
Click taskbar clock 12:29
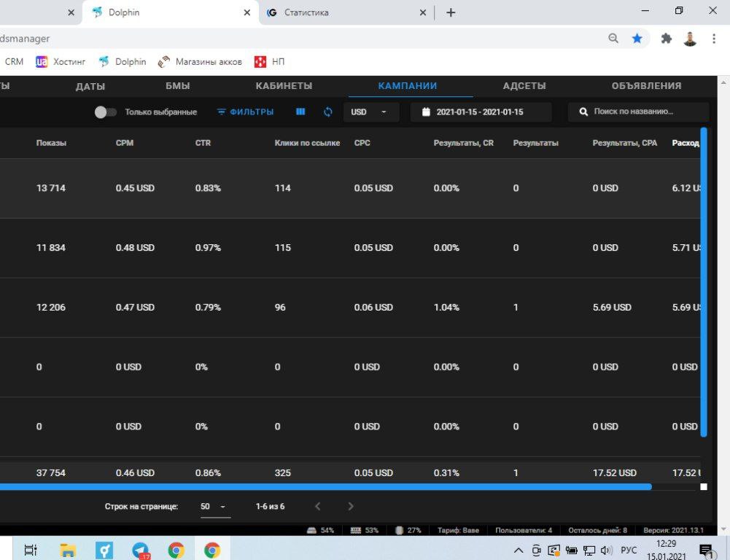click(x=666, y=544)
